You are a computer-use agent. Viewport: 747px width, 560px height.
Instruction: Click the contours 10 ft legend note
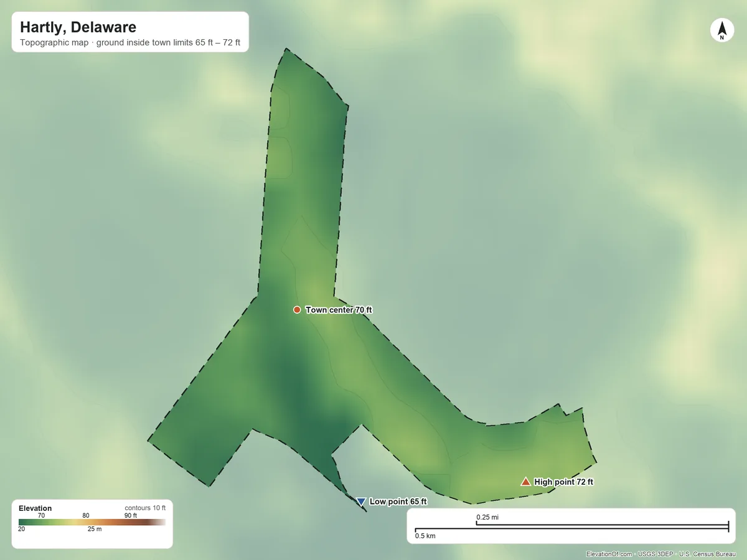click(145, 508)
